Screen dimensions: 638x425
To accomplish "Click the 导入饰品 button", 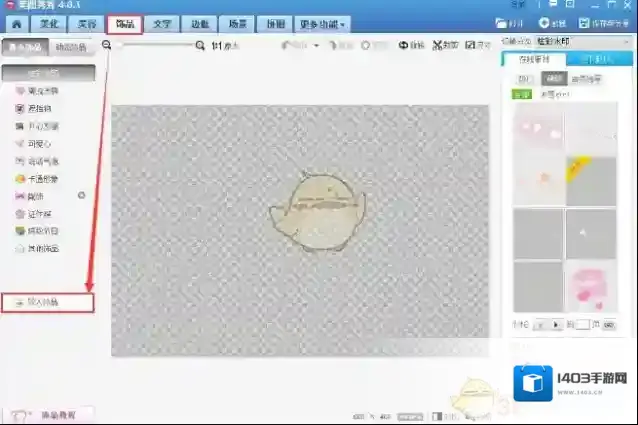I will [48, 303].
